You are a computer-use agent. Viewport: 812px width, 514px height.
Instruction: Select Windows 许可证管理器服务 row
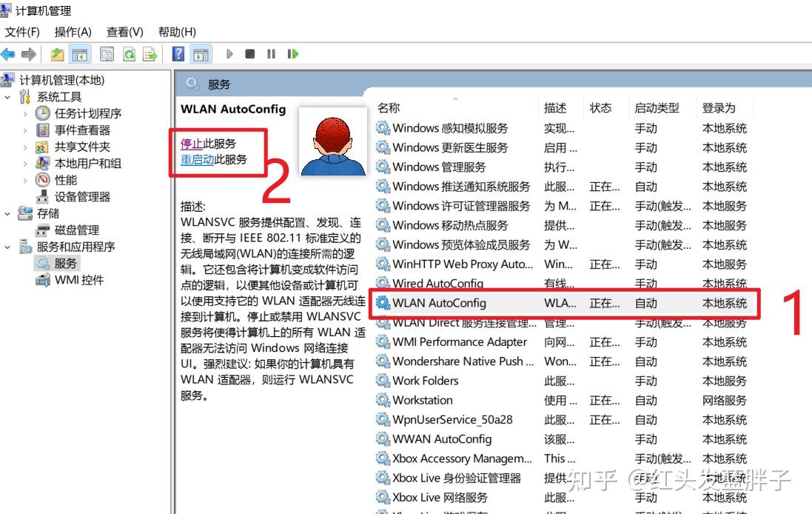point(565,206)
